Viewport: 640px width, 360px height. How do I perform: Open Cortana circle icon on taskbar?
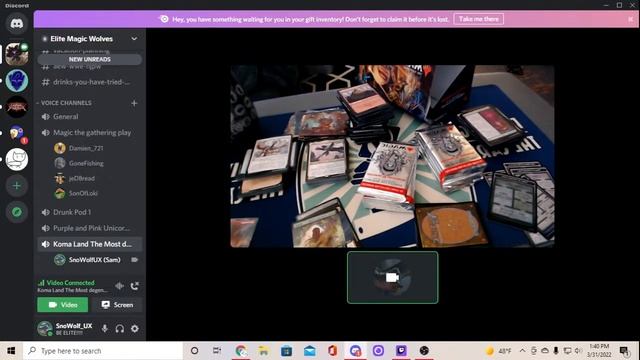pyautogui.click(x=194, y=351)
